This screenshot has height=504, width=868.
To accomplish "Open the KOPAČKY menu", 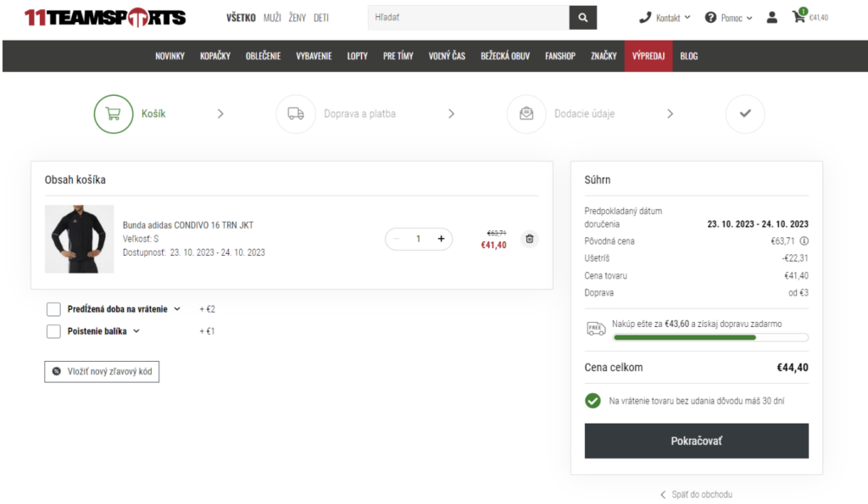I will pos(215,56).
